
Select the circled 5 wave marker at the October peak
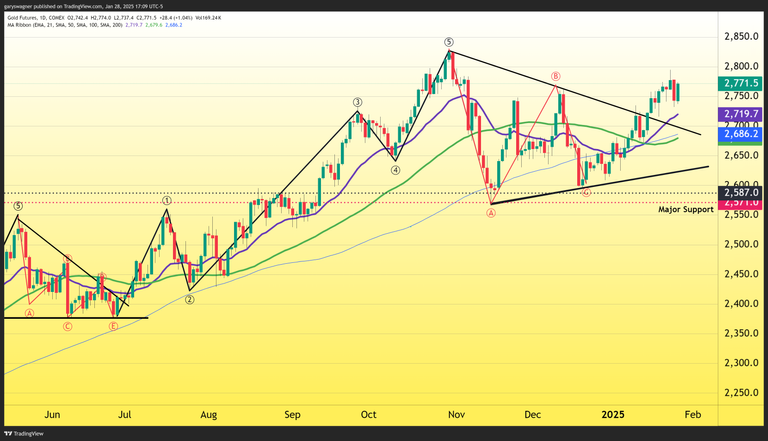click(449, 42)
